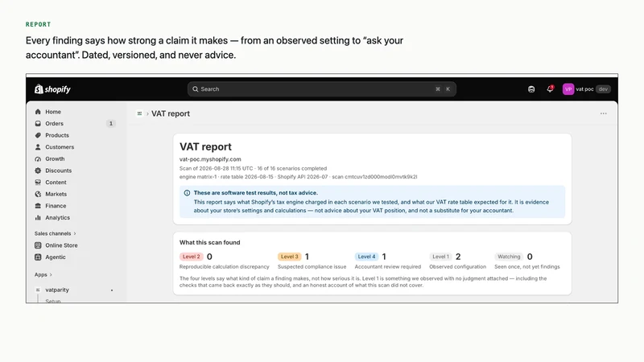The image size is (644, 362).
Task: Click the search magnifier icon
Action: point(196,89)
